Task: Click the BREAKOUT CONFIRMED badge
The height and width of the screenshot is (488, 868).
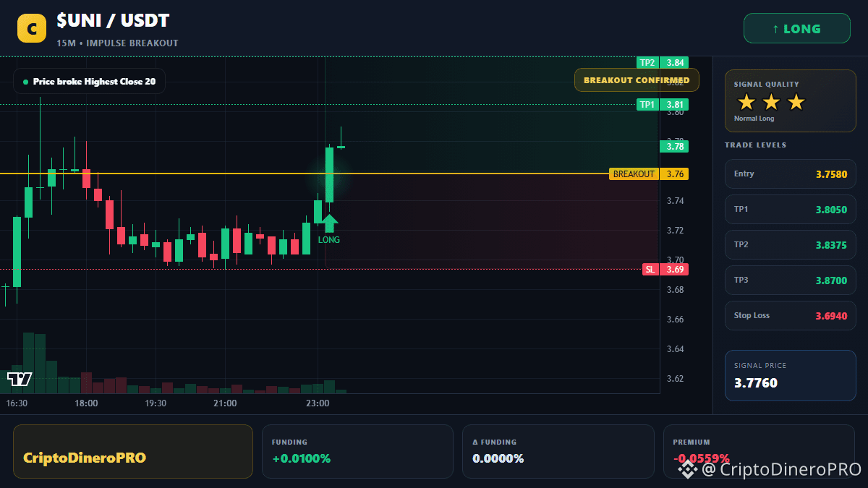Action: click(637, 80)
